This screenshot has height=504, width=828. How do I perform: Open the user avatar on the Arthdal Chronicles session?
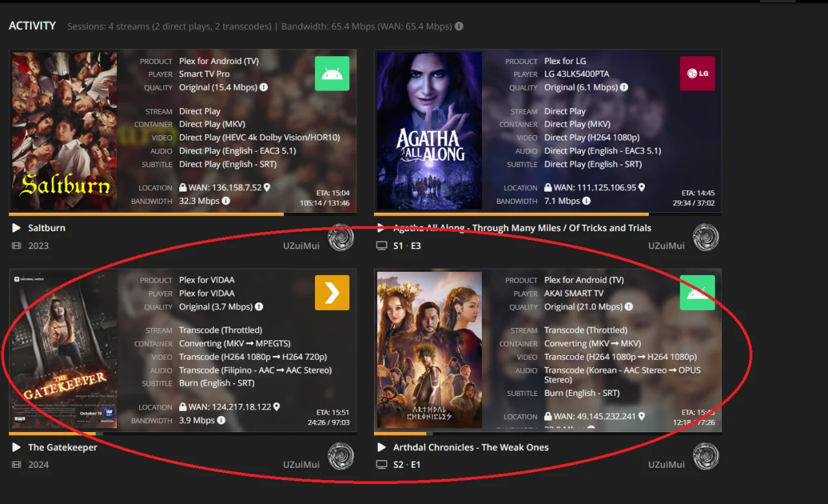706,456
